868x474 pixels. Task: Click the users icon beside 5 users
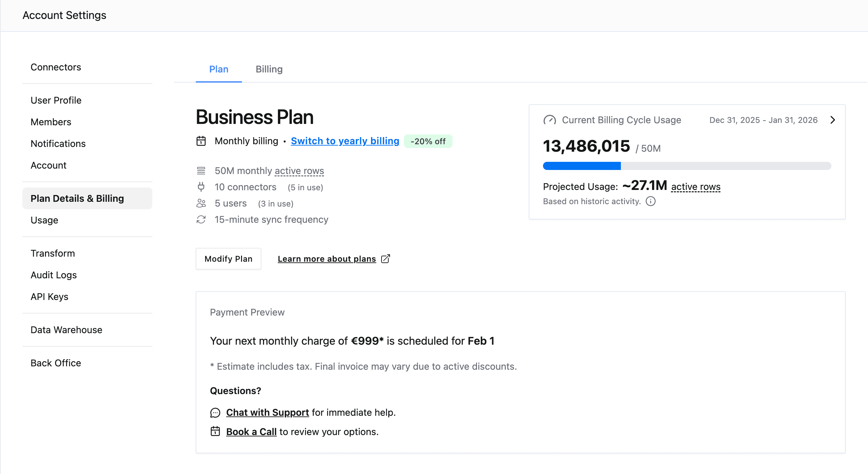201,203
